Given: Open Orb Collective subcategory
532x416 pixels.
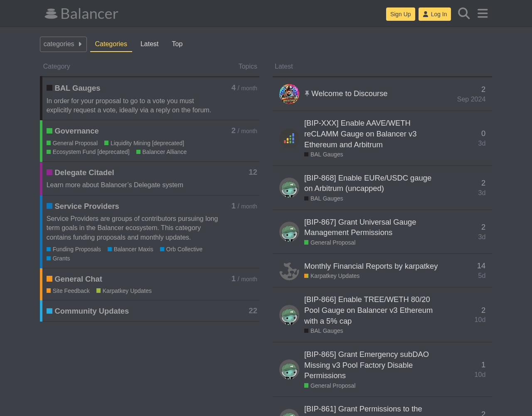Looking at the screenshot, I should pyautogui.click(x=181, y=249).
